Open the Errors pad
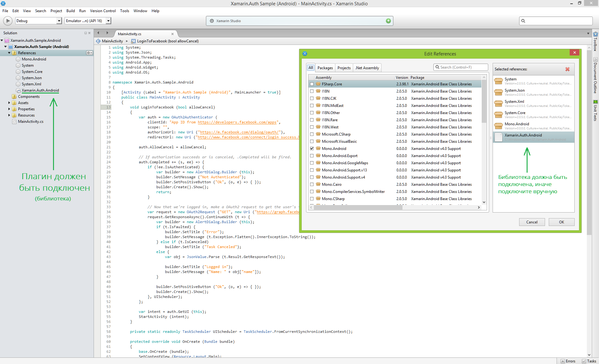 tap(568, 361)
